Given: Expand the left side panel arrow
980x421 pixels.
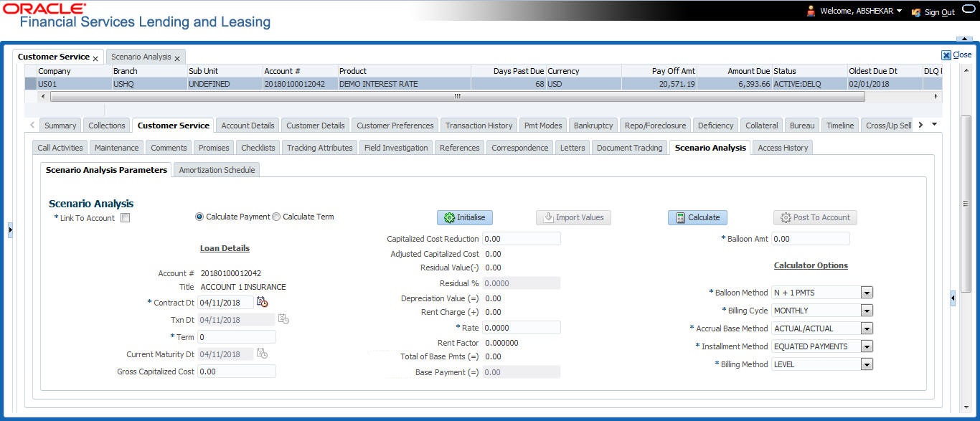Looking at the screenshot, I should [x=10, y=230].
